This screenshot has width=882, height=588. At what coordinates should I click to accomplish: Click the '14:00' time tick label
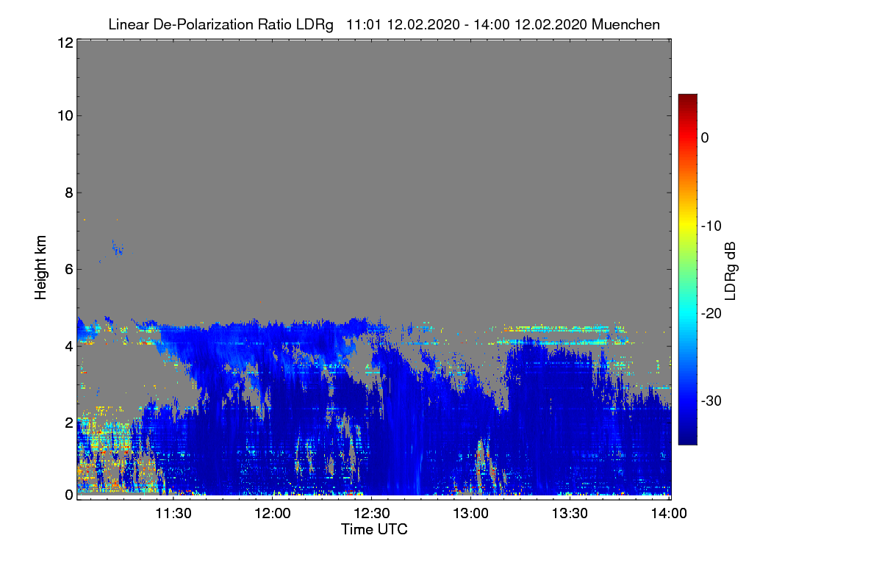tap(669, 514)
